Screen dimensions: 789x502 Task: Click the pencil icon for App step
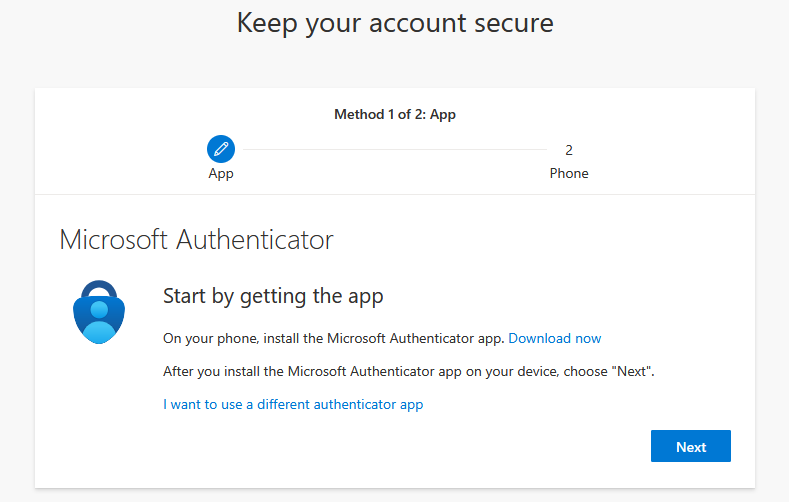[220, 150]
